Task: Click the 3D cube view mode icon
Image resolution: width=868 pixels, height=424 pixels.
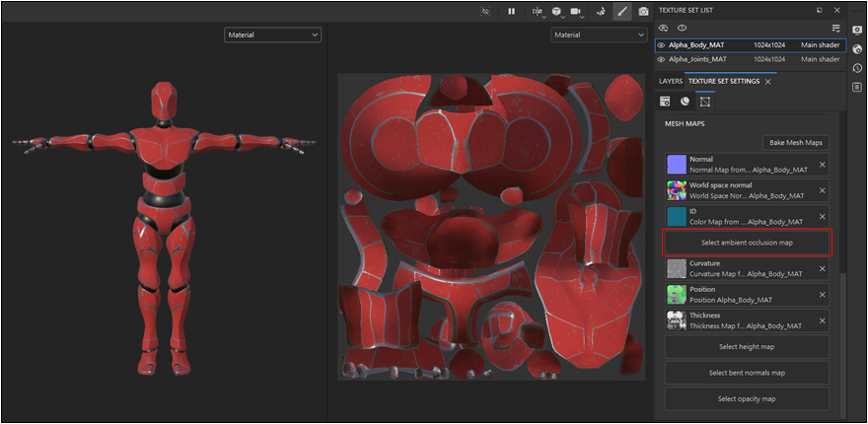Action: [557, 11]
